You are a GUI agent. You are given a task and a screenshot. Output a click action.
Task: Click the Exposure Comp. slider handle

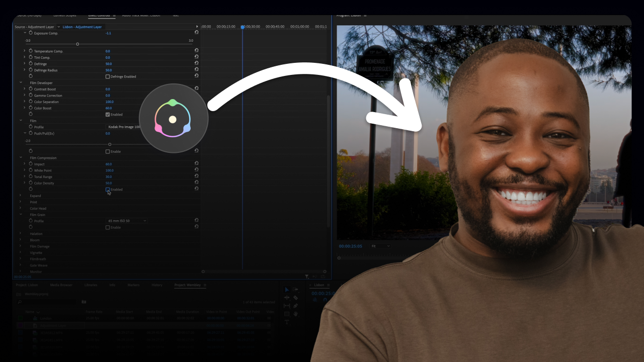pos(77,44)
